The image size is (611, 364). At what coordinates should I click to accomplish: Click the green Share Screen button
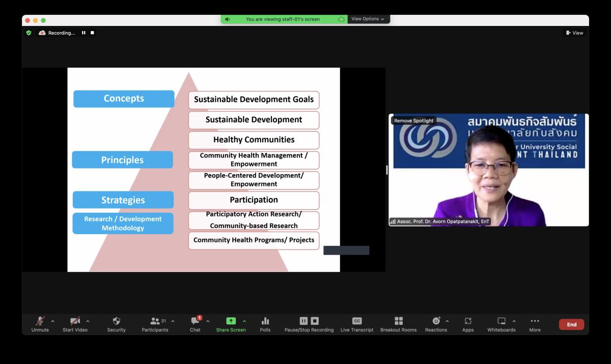coord(231,324)
